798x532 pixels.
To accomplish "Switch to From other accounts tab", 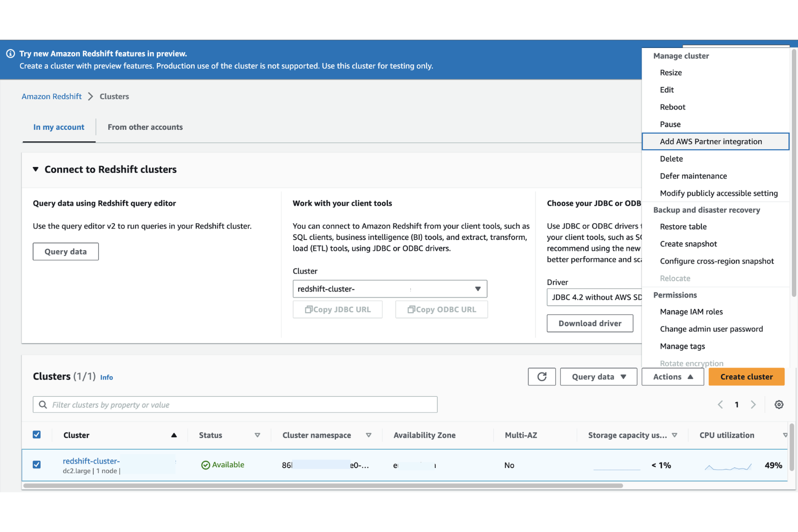I will click(145, 127).
